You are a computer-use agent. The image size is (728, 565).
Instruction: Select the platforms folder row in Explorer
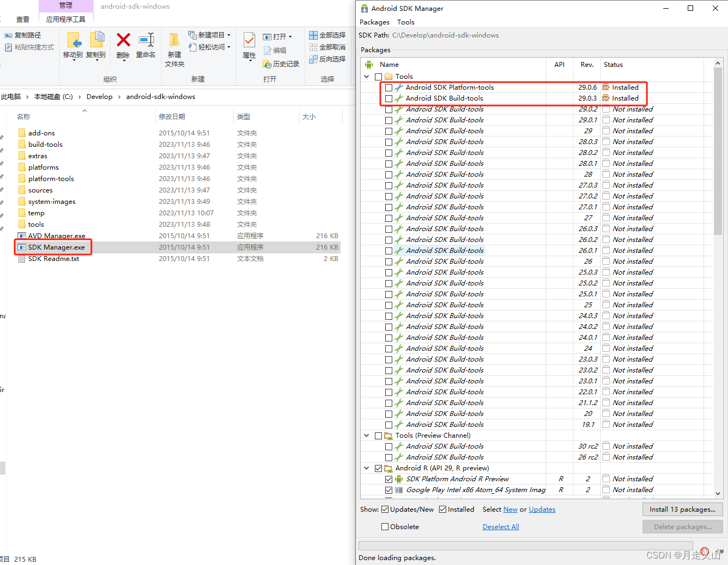point(177,167)
